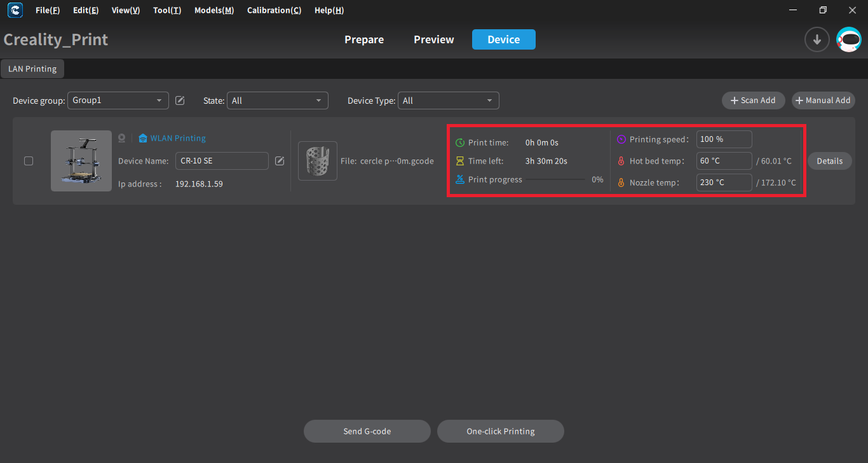Click the Manual Add button
The width and height of the screenshot is (868, 463).
823,100
